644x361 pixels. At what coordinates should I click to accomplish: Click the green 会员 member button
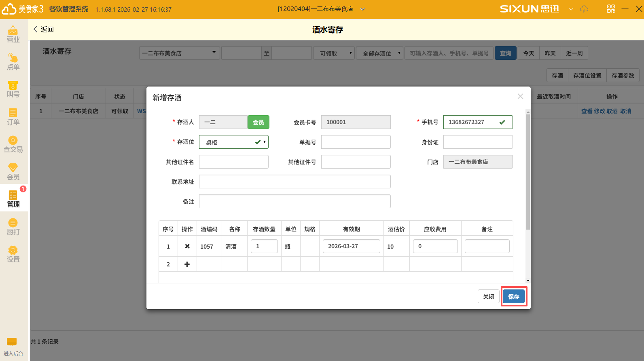pyautogui.click(x=258, y=122)
